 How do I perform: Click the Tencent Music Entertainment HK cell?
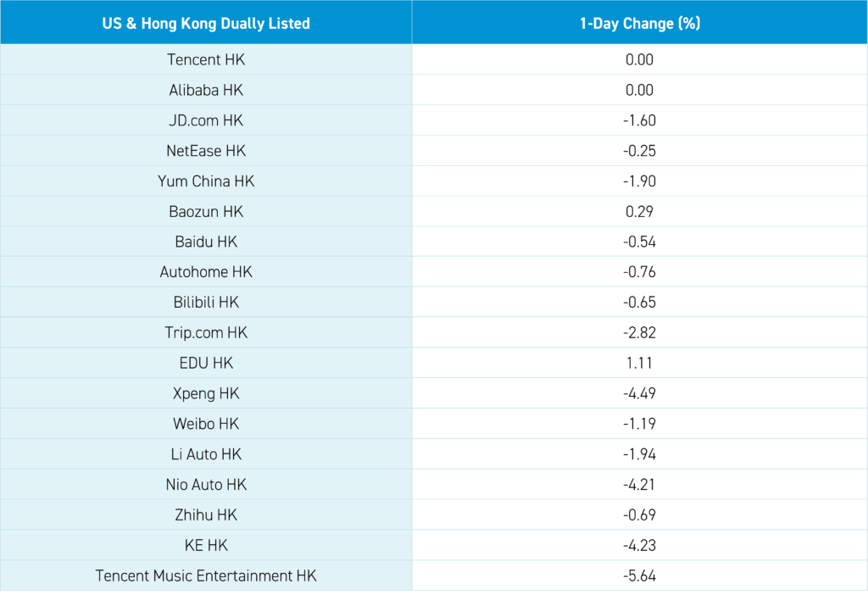click(x=206, y=576)
